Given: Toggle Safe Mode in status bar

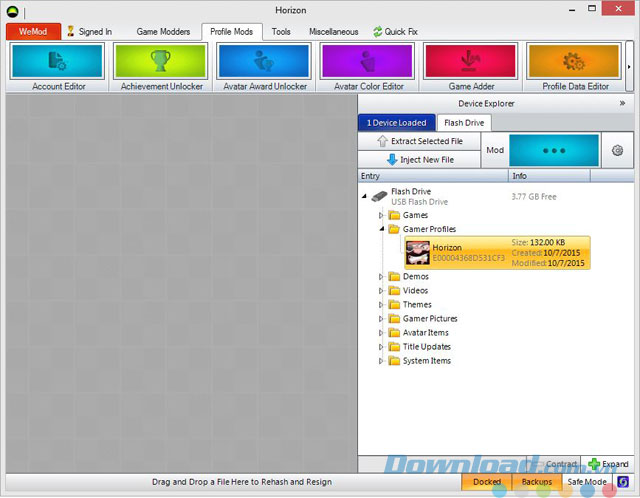Looking at the screenshot, I should point(586,482).
